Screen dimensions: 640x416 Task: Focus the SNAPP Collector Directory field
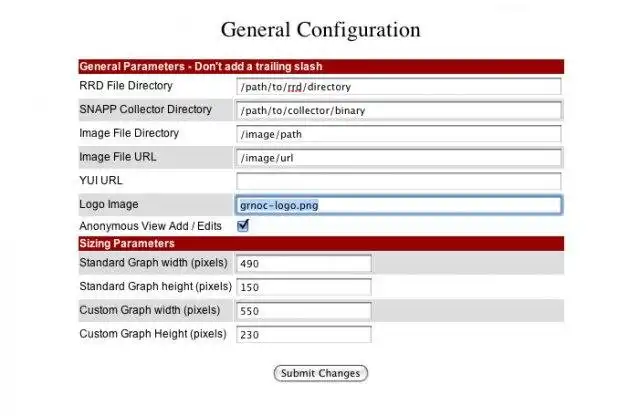click(398, 110)
